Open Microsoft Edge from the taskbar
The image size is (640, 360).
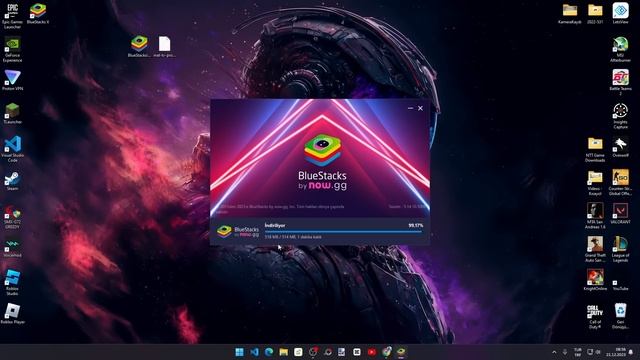[269, 352]
